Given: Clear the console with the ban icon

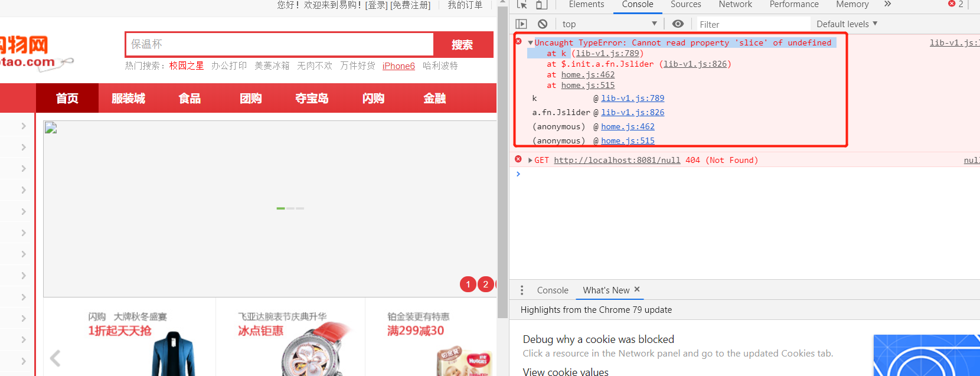Looking at the screenshot, I should coord(543,24).
